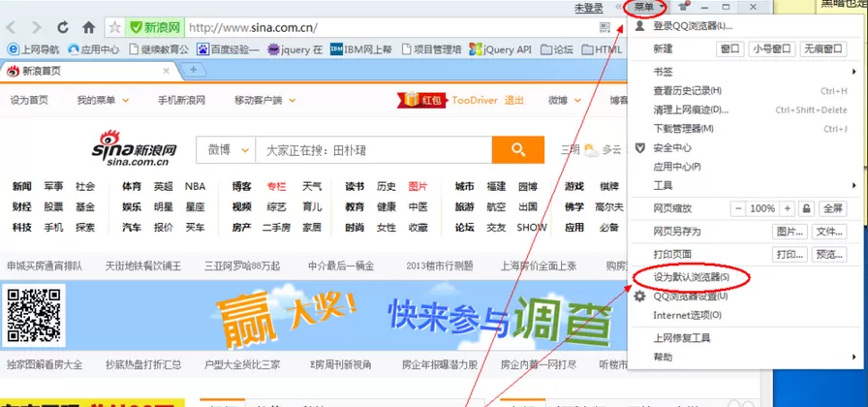Close the 新浪首页 tab
The width and height of the screenshot is (868, 407).
(166, 71)
